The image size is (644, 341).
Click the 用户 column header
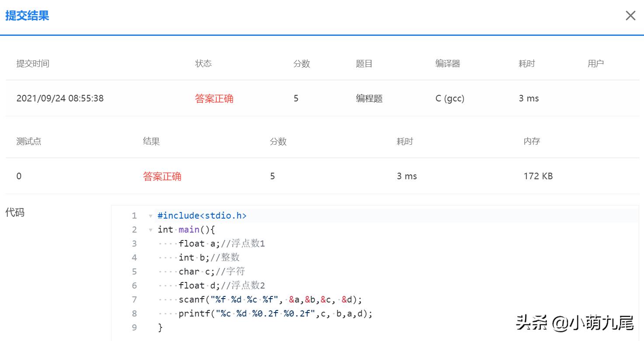click(x=595, y=63)
